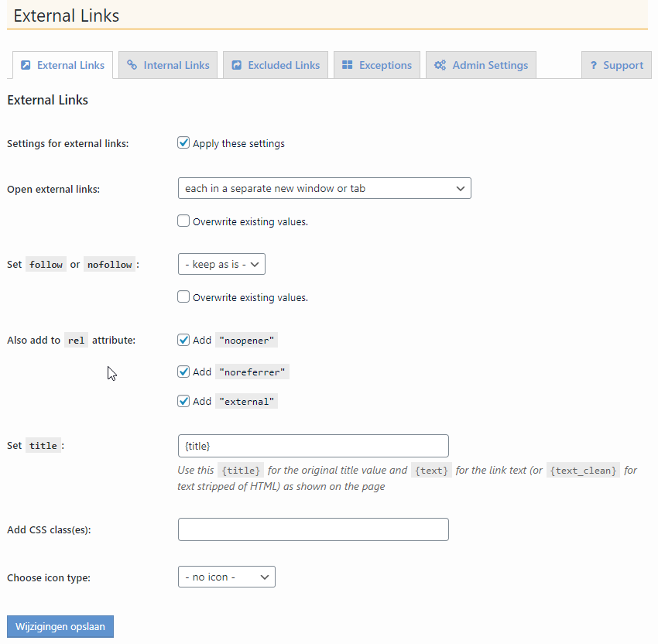Click the title code label beside Set

[43, 446]
